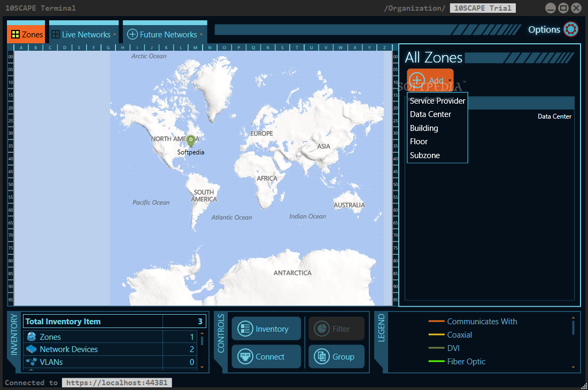Click the Group control button
Viewport: 588px width, 390px height.
[x=336, y=356]
